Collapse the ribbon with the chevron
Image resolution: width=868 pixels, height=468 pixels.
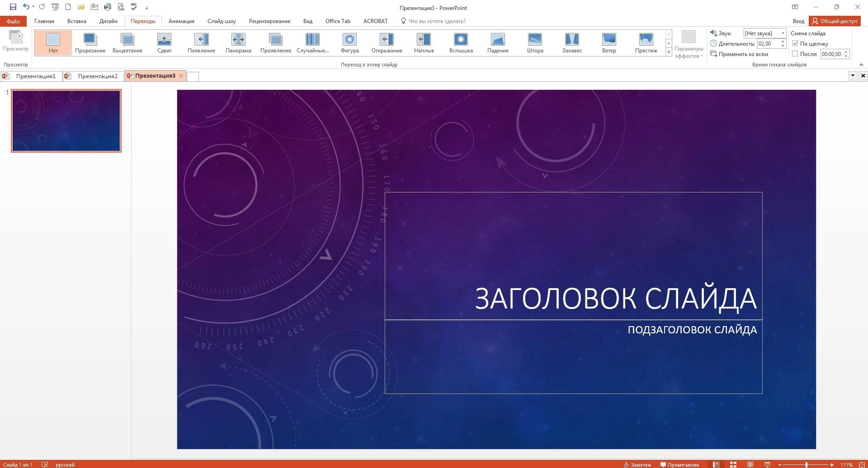point(861,65)
